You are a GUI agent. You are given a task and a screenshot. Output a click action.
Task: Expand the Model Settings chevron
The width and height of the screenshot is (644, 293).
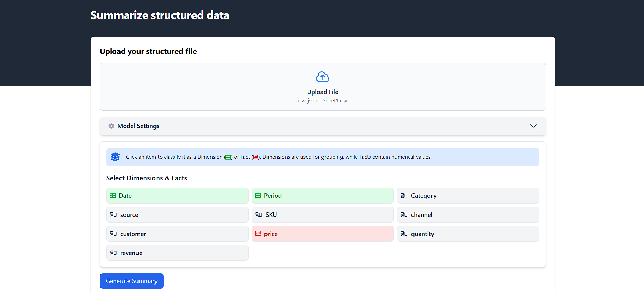click(533, 126)
